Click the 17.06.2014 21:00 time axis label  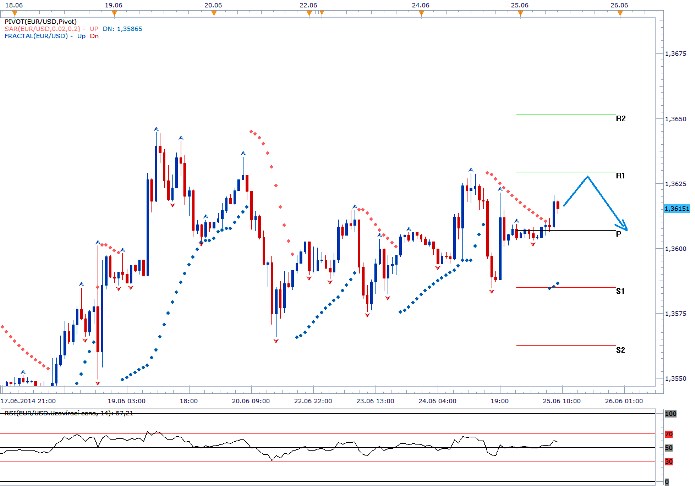(28, 401)
